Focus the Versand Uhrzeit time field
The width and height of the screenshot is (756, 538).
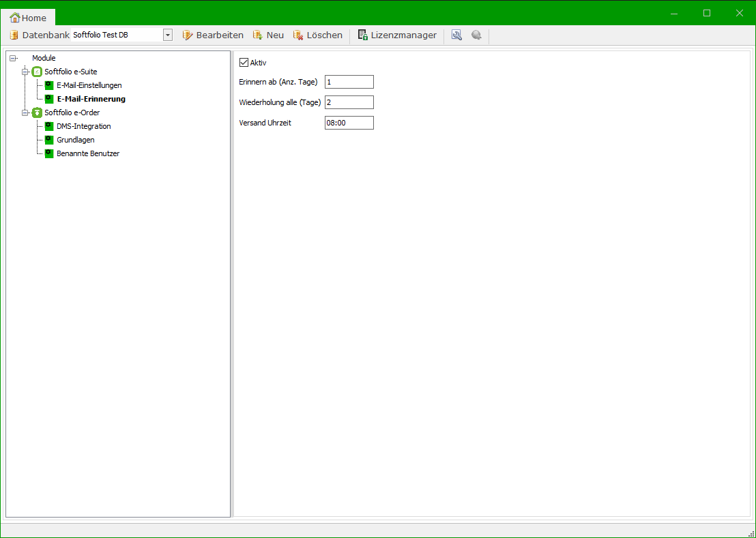tap(349, 123)
